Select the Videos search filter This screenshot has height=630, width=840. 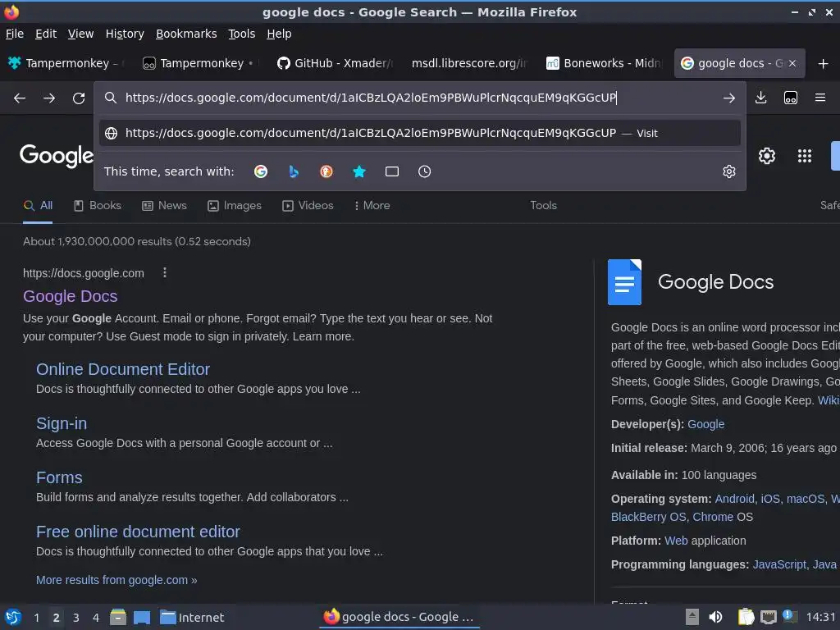pos(308,206)
